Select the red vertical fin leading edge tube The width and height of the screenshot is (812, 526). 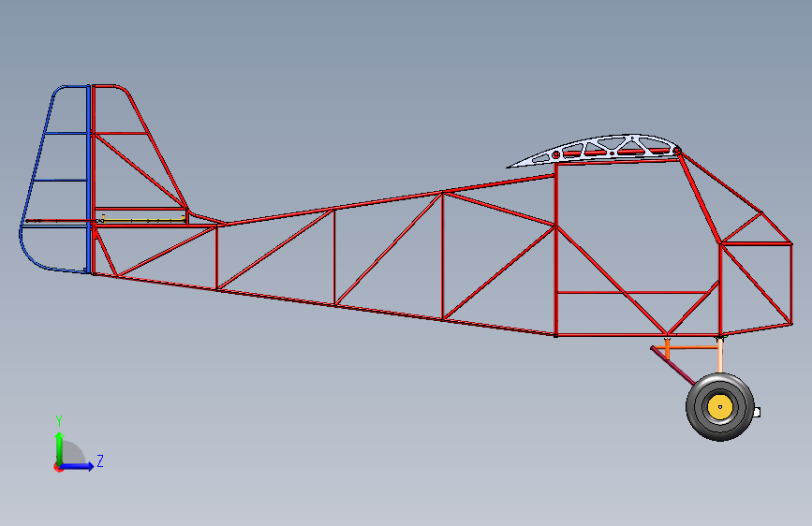tap(158, 150)
